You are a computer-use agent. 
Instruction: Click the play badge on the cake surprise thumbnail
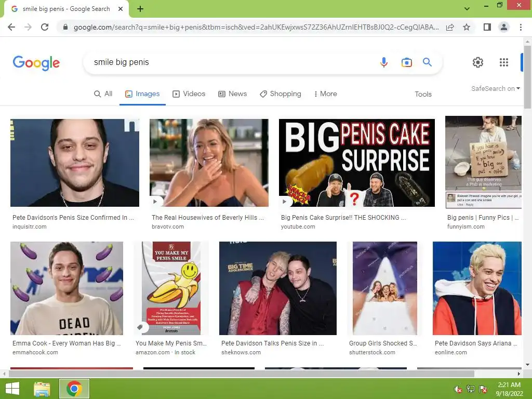284,202
